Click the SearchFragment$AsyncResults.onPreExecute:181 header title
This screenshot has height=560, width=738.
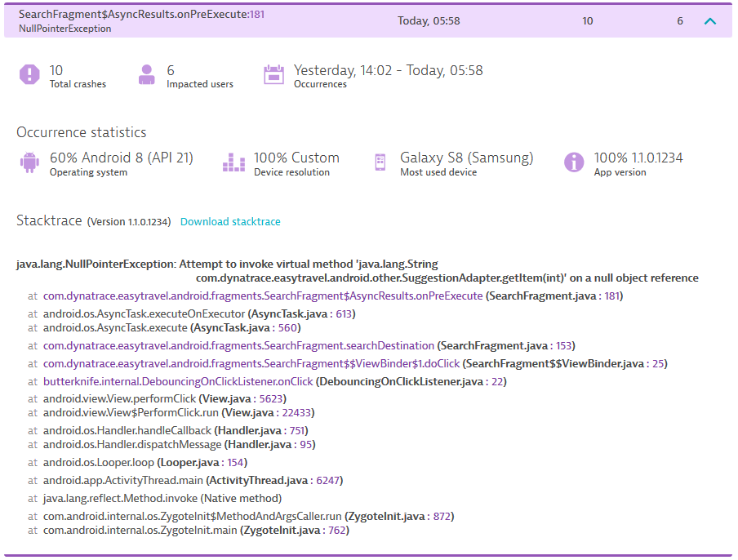tap(142, 14)
